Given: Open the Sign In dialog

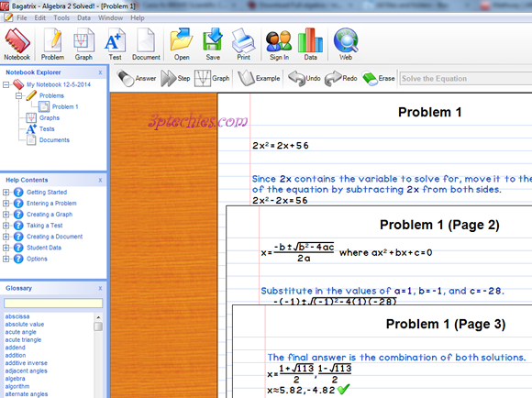Looking at the screenshot, I should [279, 44].
